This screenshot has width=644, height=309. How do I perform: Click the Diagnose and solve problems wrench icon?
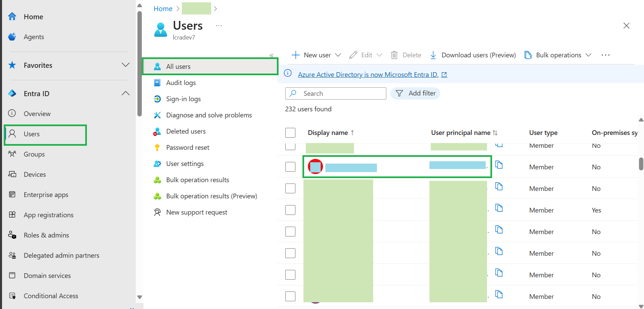(157, 115)
